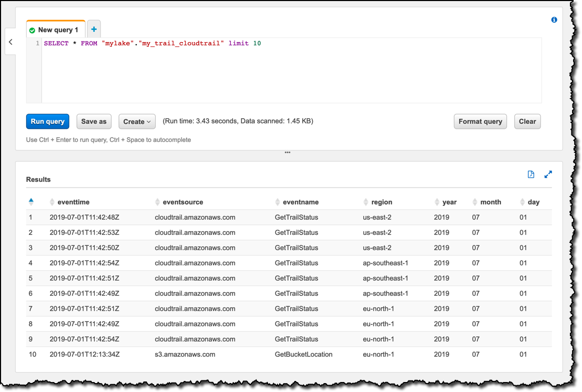This screenshot has width=582, height=392.
Task: Open the Create dropdown menu
Action: [x=137, y=121]
